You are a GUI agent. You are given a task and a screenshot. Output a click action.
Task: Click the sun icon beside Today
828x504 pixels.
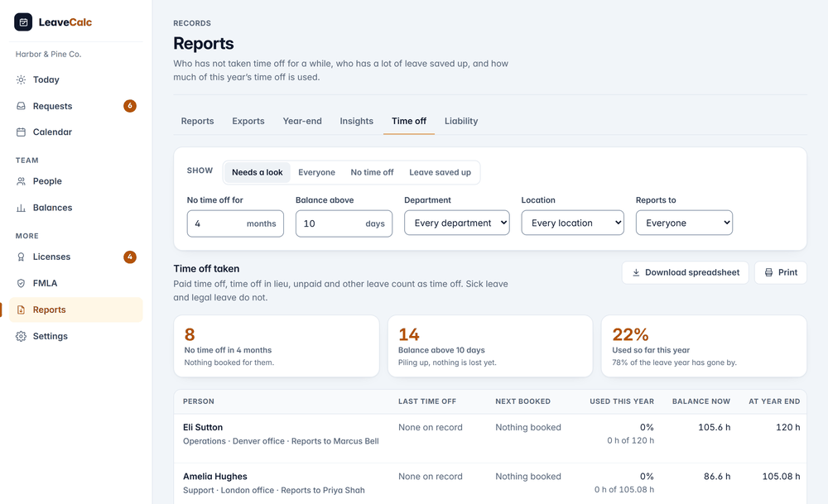[x=21, y=79]
